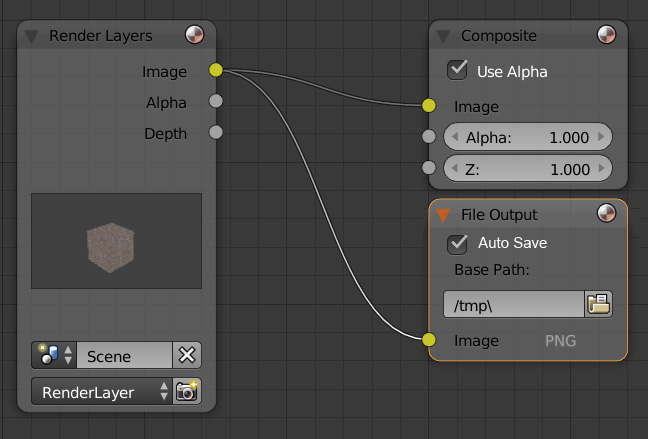Select the File Output node title
The height and width of the screenshot is (439, 648).
499,215
